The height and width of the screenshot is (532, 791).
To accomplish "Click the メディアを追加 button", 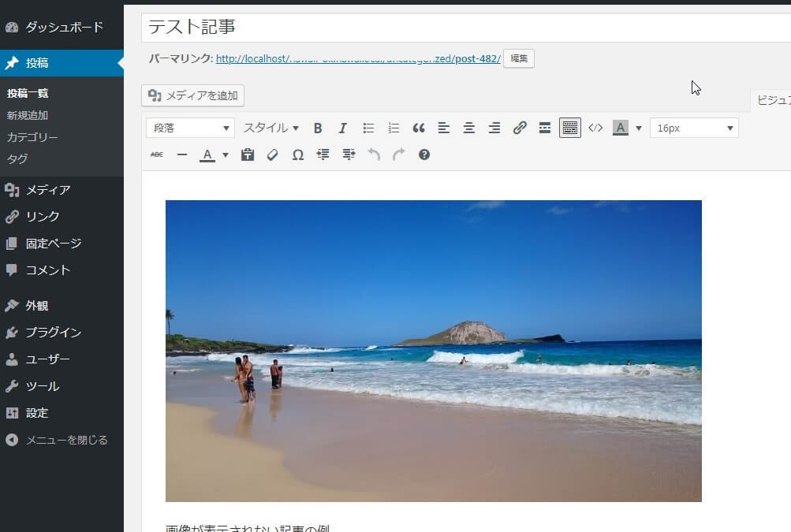I will click(x=193, y=96).
